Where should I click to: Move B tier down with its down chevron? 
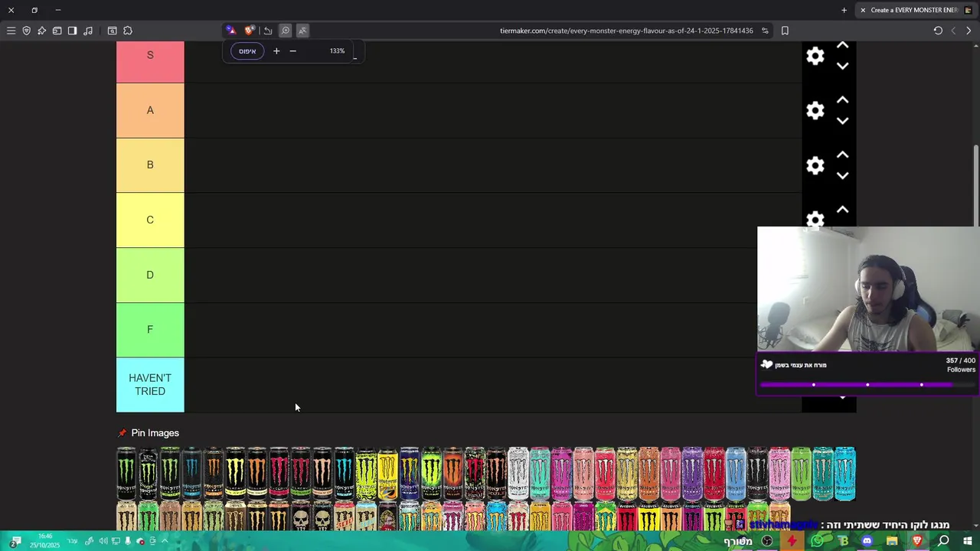tap(842, 175)
